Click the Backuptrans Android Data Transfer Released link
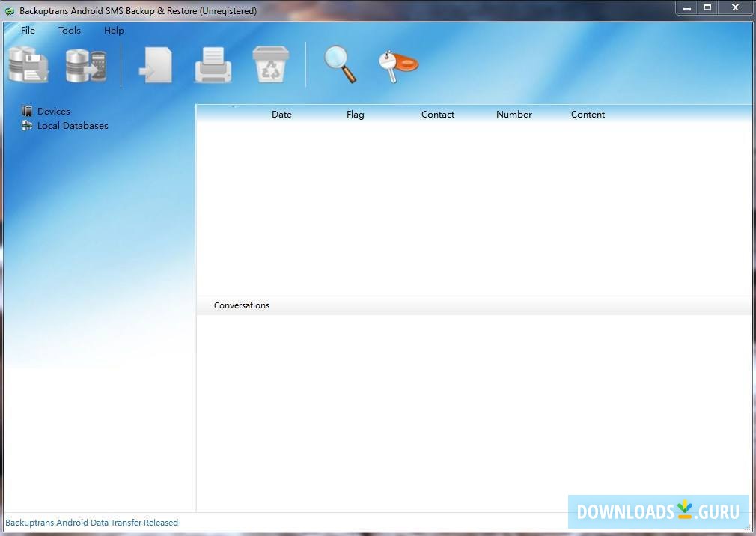 click(91, 522)
